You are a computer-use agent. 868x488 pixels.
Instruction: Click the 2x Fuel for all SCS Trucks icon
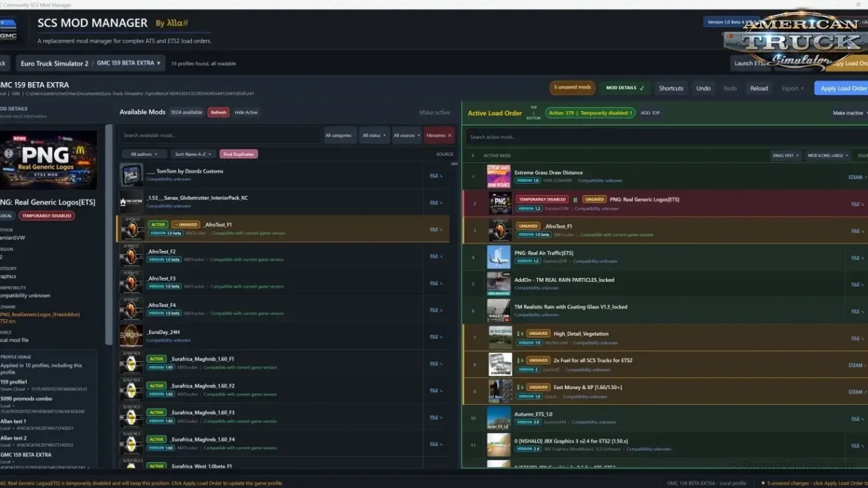coord(500,365)
